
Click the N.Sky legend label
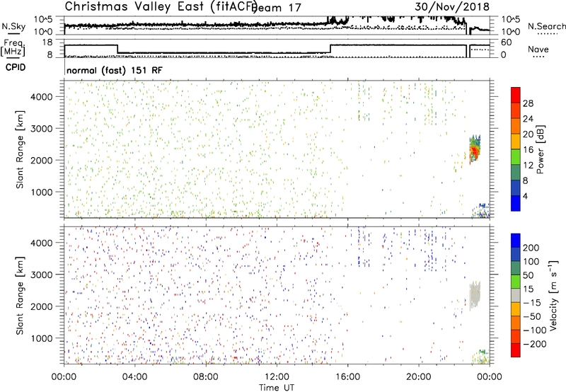pyautogui.click(x=13, y=26)
